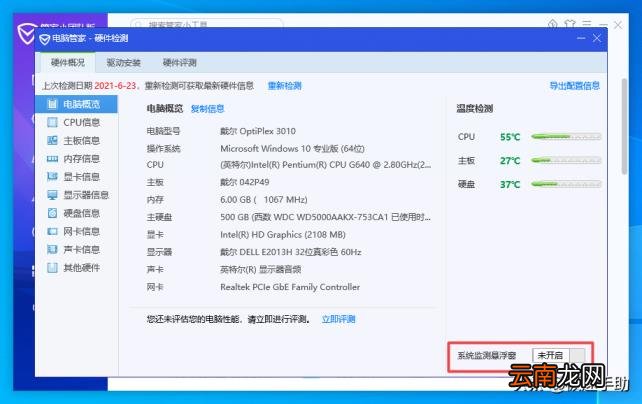Click the 温度检测 heading
The height and width of the screenshot is (404, 642).
tap(475, 109)
